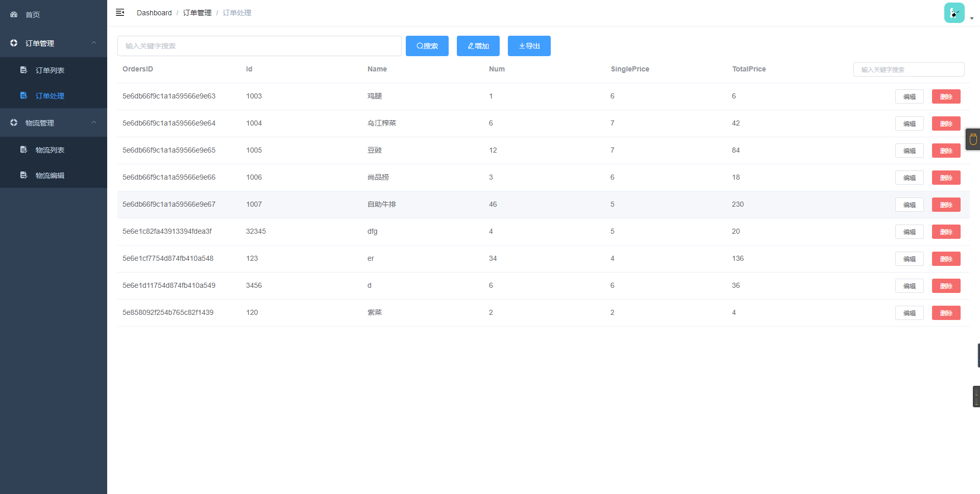Edit the 尚品捞 order row
The height and width of the screenshot is (494, 980).
(910, 178)
